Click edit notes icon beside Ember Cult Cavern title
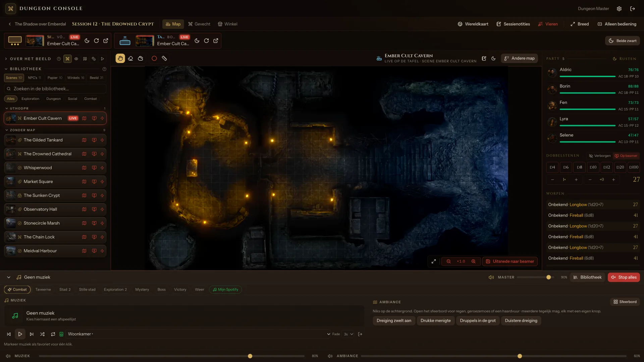This screenshot has width=644, height=362. [x=484, y=58]
